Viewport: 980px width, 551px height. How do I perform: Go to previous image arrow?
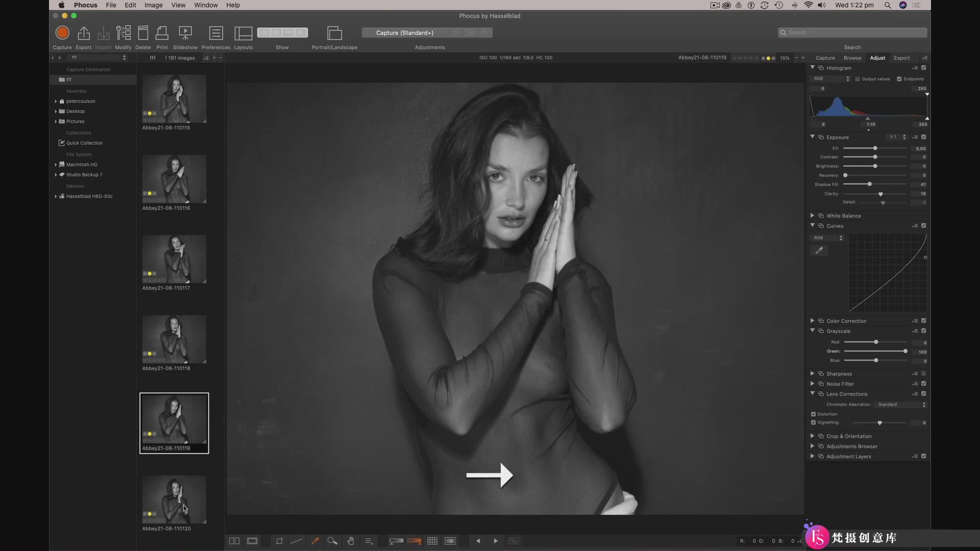click(478, 541)
